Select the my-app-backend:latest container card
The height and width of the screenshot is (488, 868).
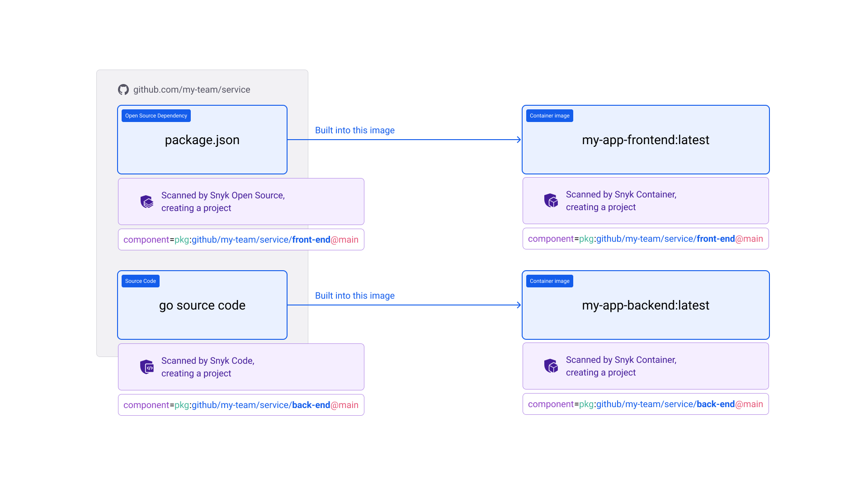(646, 305)
